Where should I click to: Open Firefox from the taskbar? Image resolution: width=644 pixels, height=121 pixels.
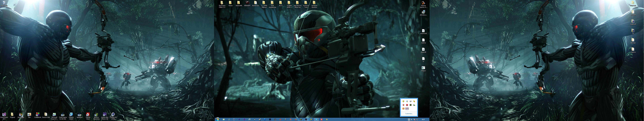pos(296,120)
